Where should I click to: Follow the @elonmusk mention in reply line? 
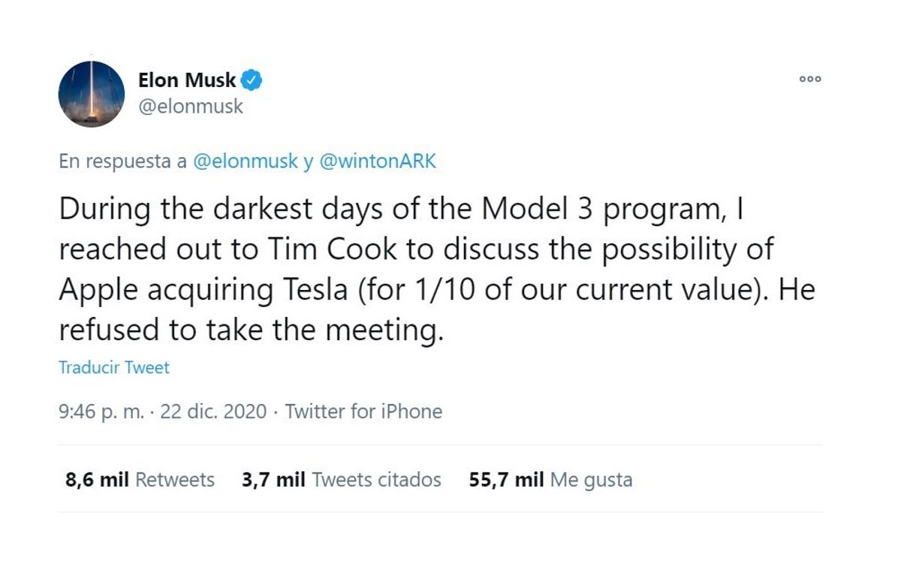[x=246, y=162]
